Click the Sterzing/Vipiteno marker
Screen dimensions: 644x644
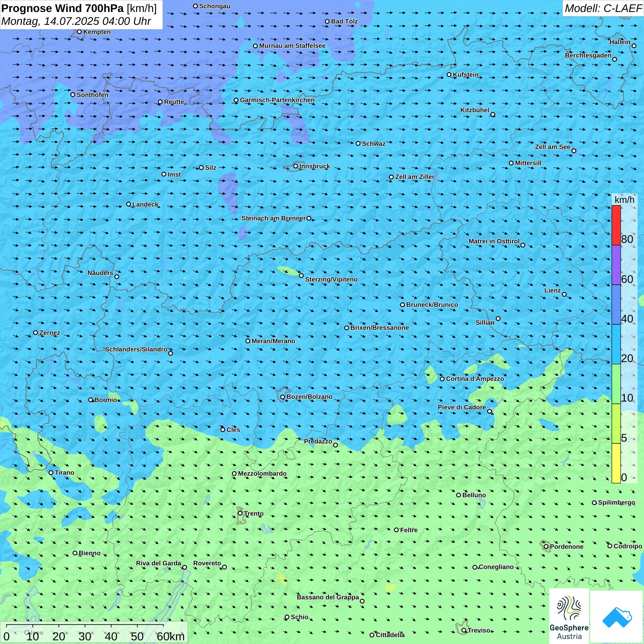[x=301, y=276]
